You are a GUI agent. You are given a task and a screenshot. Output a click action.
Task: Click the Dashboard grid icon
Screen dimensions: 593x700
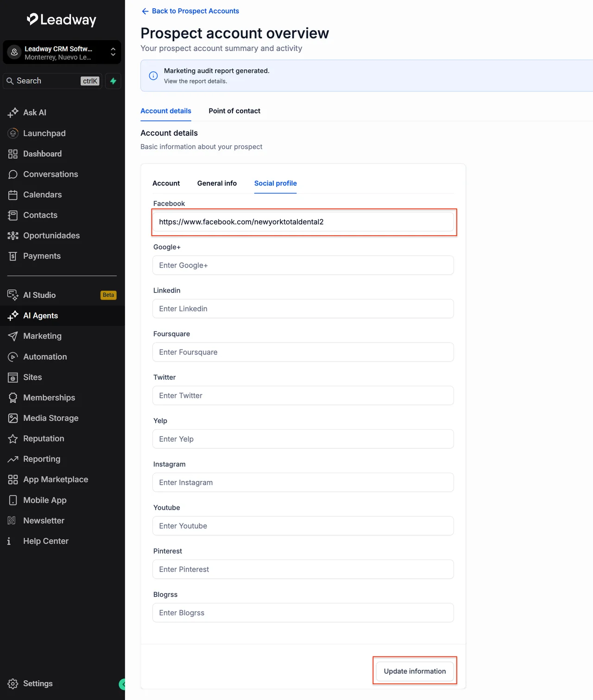pos(13,154)
